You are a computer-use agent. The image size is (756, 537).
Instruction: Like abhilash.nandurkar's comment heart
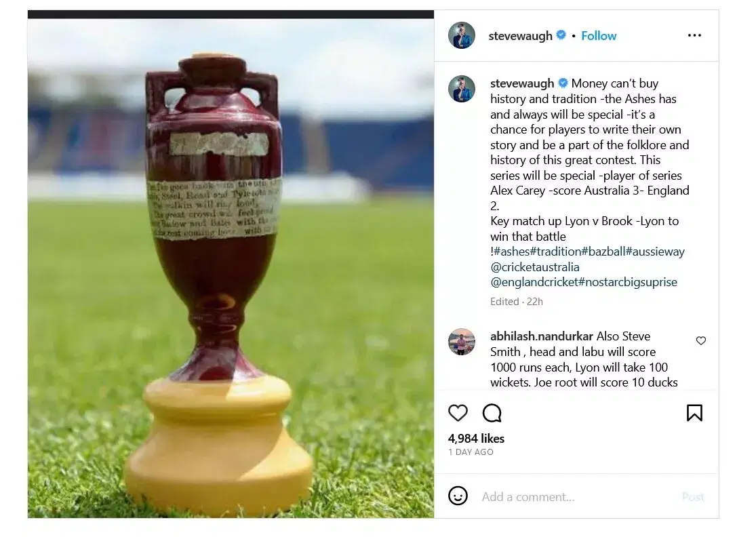click(701, 340)
